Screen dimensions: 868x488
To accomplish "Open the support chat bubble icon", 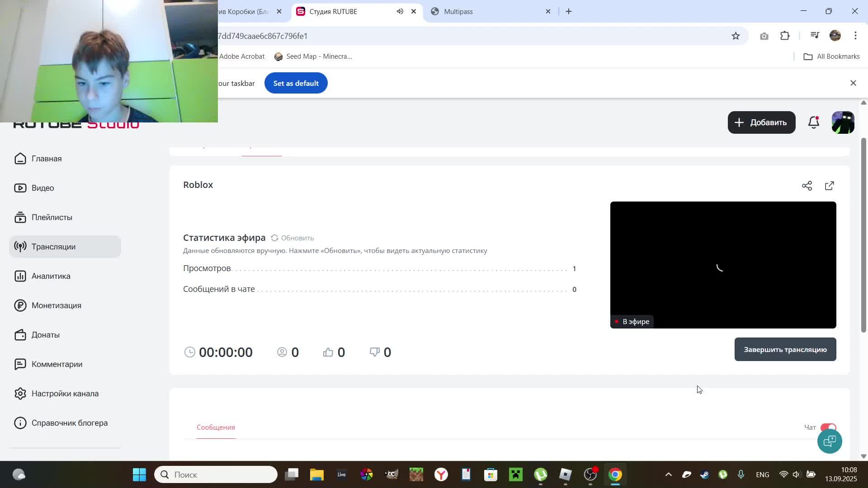I will [x=830, y=441].
